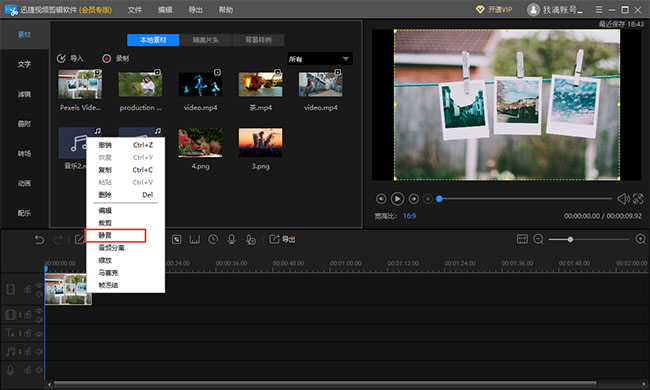This screenshot has width=650, height=390.
Task: Open the 配乐 music sidebar panel
Action: pos(24,213)
